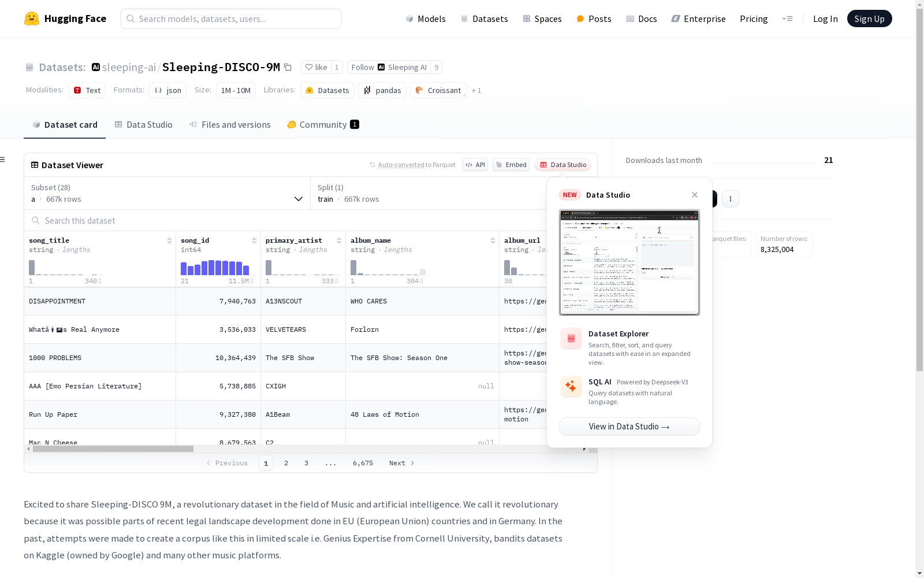Go to Datasets in the top navigation
Screen dimensions: 924x578
[484, 18]
